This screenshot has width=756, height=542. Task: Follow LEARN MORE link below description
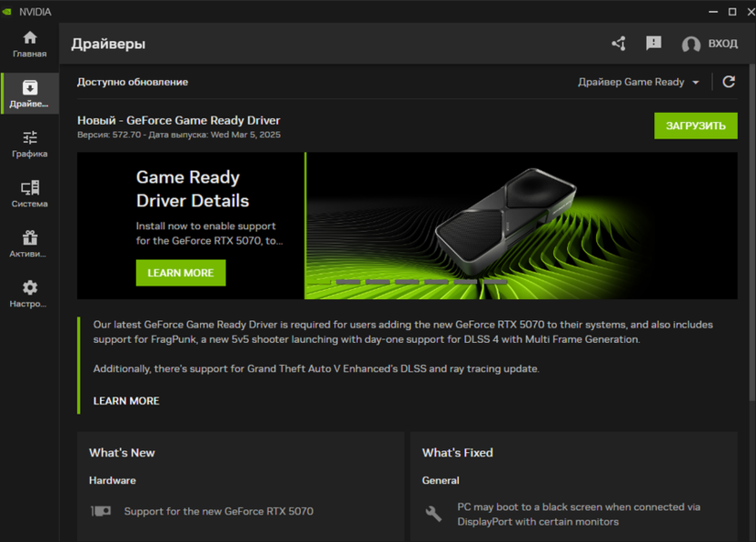(x=126, y=401)
